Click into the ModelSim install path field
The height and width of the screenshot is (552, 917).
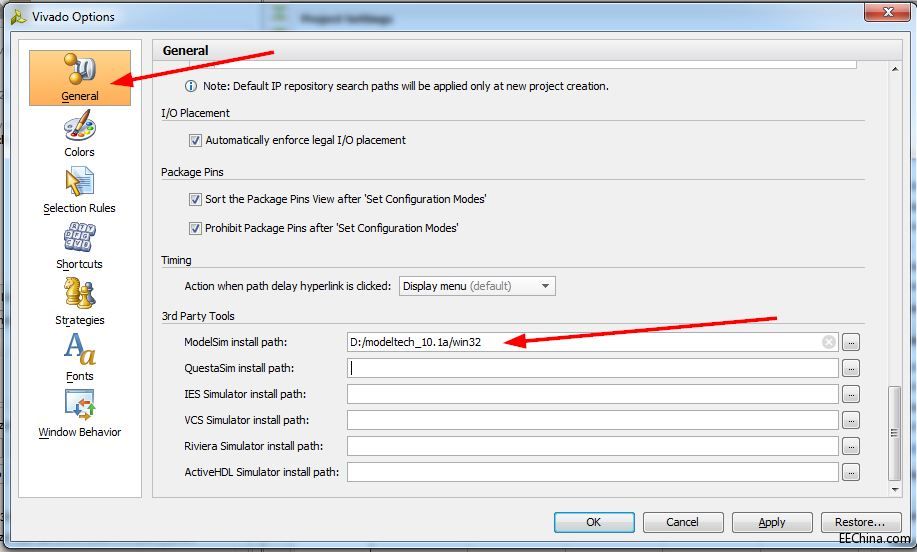click(592, 342)
